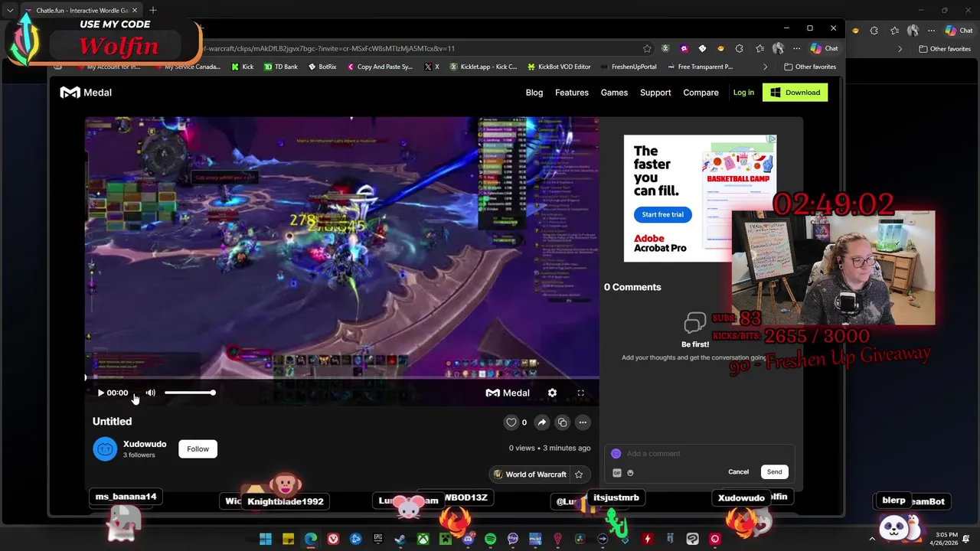Open Xbox app from taskbar
This screenshot has width=980, height=551.
[423, 539]
